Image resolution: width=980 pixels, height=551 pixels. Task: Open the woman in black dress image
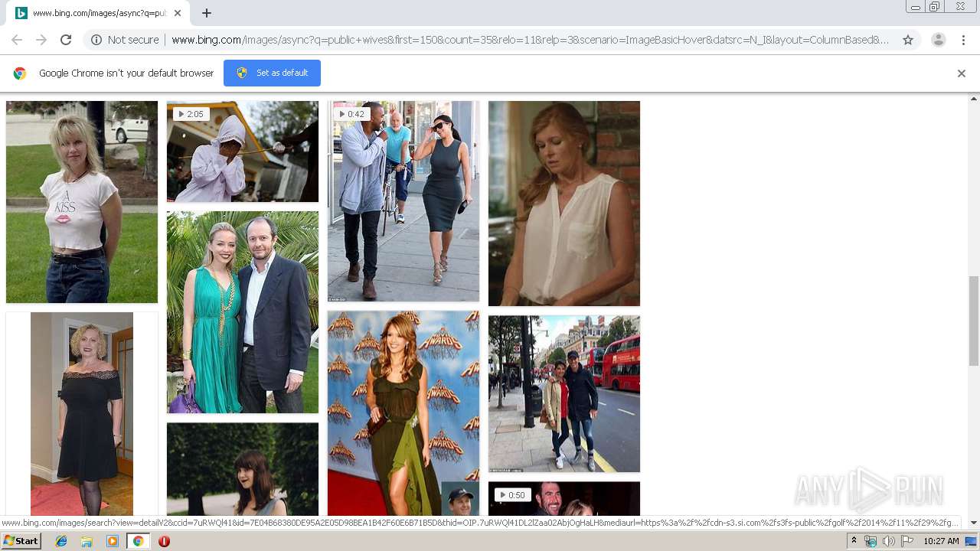coord(82,413)
